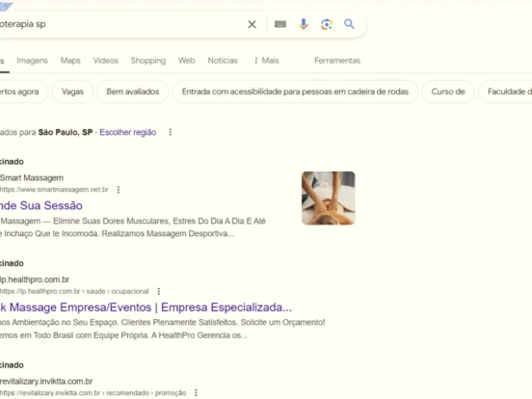532x399 pixels.
Task: Click the revitalizary.inviktta.com.br site name
Action: click(46, 382)
